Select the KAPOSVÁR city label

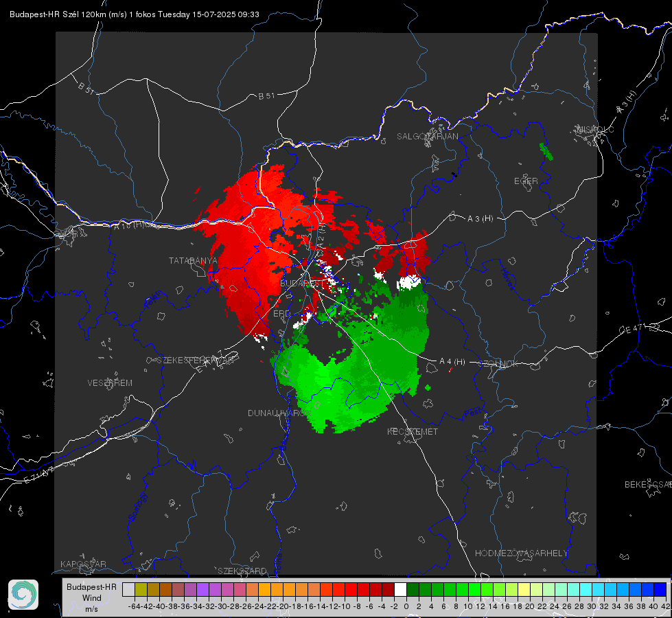(83, 564)
